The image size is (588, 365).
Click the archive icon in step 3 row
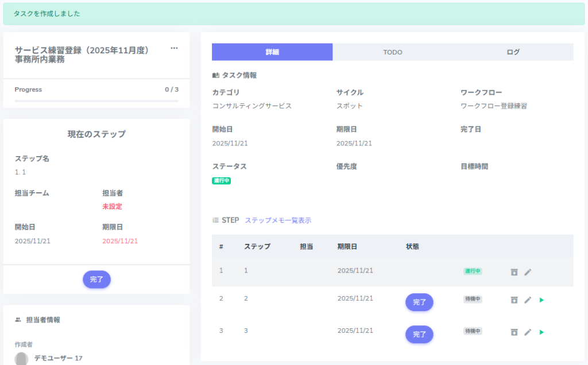514,332
